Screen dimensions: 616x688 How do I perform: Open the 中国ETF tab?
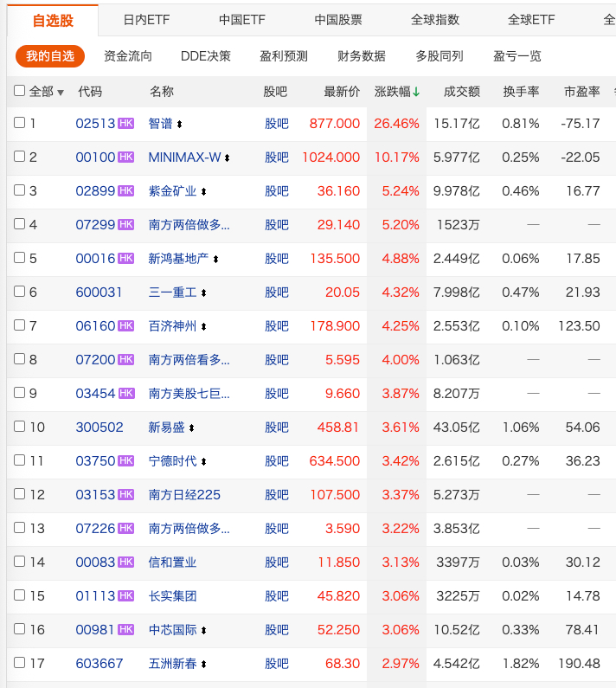pyautogui.click(x=241, y=20)
